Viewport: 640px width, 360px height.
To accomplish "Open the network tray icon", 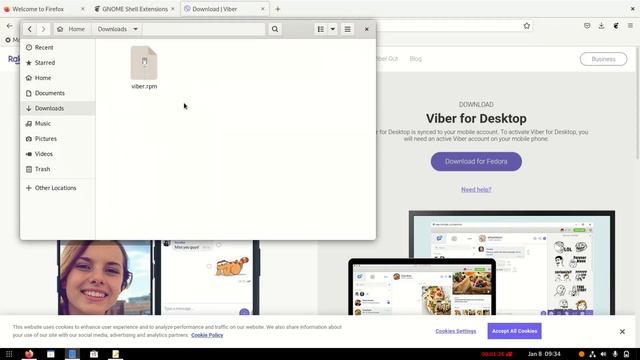I will click(592, 354).
